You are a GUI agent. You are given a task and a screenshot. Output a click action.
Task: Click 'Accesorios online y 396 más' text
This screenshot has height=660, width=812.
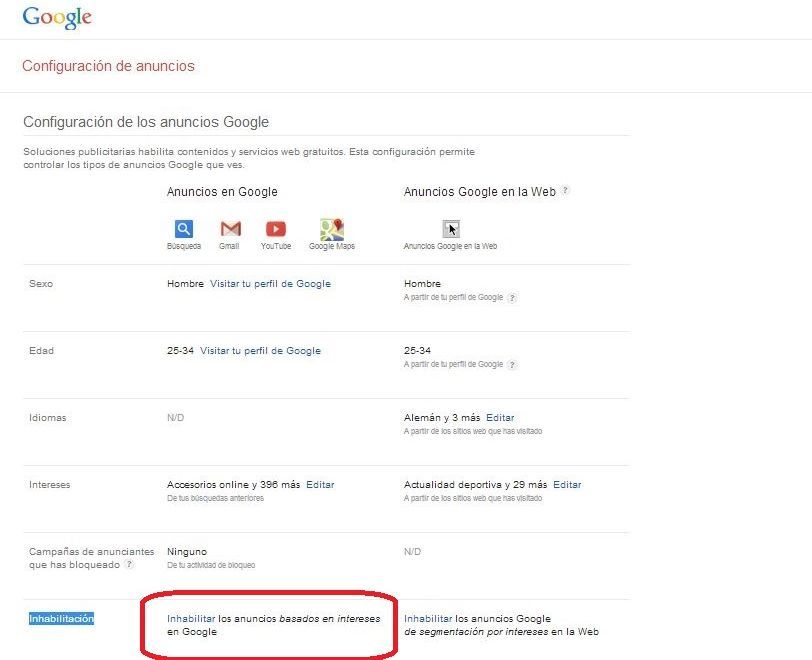[234, 484]
